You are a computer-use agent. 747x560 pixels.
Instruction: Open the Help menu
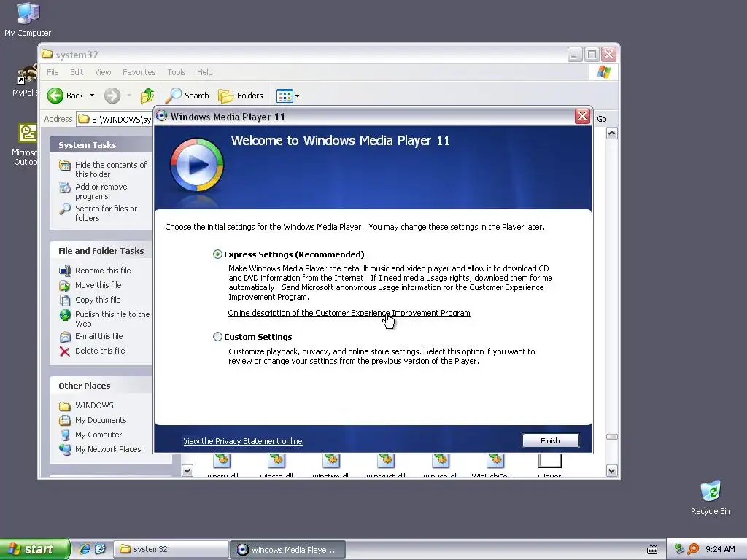coord(205,72)
